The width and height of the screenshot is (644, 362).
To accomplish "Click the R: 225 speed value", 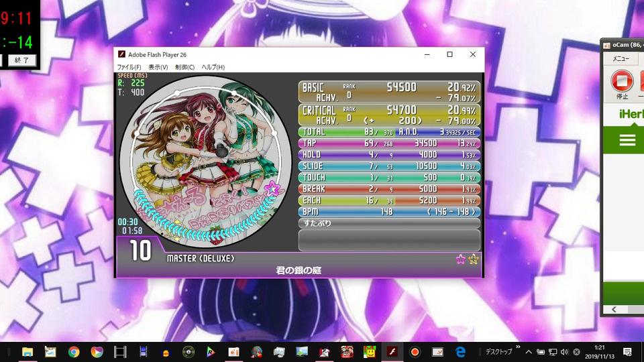I will pyautogui.click(x=131, y=83).
